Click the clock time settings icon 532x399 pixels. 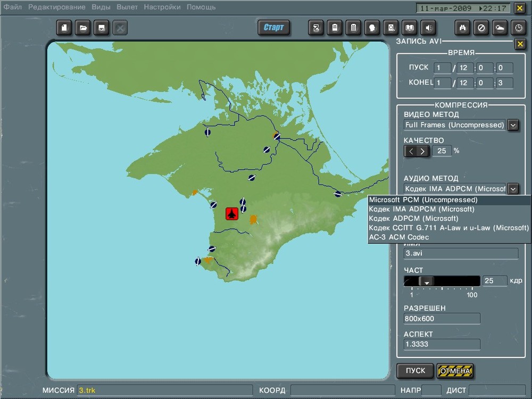[519, 28]
